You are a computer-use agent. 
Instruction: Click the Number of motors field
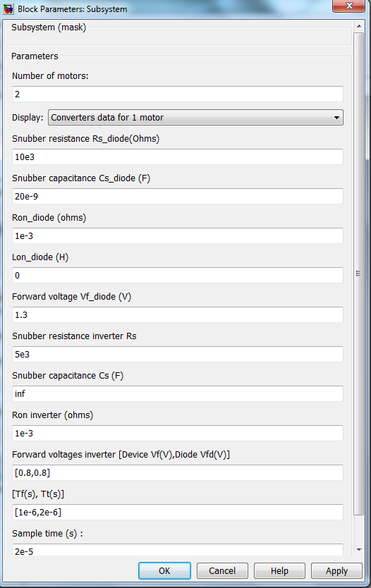pos(178,94)
